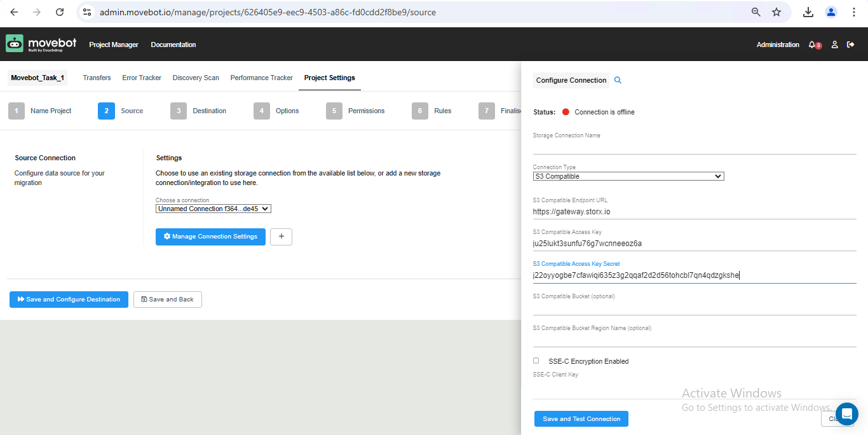Open user account icon in header
Image resolution: width=868 pixels, height=435 pixels.
tap(835, 45)
